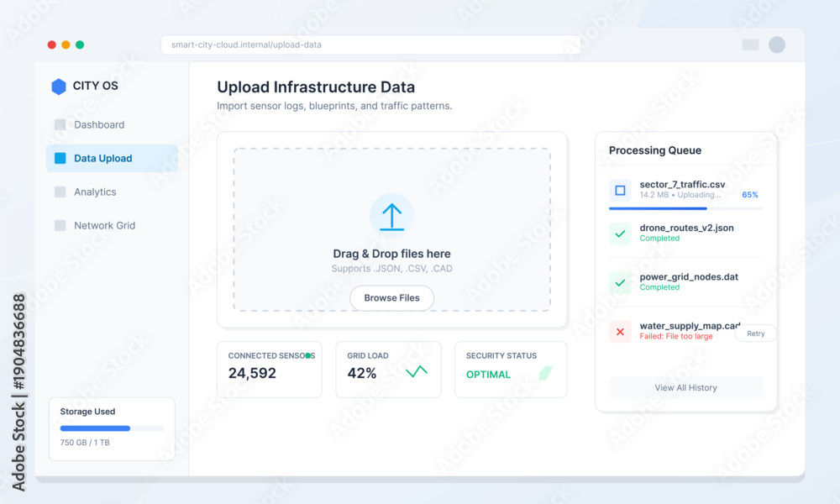Click the Processing Queue heading

click(654, 150)
